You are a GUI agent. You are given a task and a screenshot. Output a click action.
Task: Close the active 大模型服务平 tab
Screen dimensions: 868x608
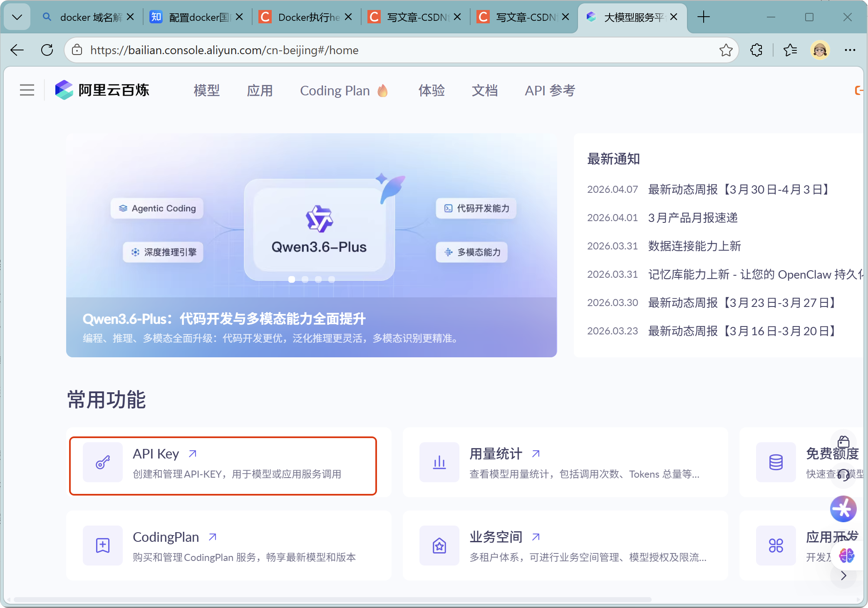click(674, 17)
